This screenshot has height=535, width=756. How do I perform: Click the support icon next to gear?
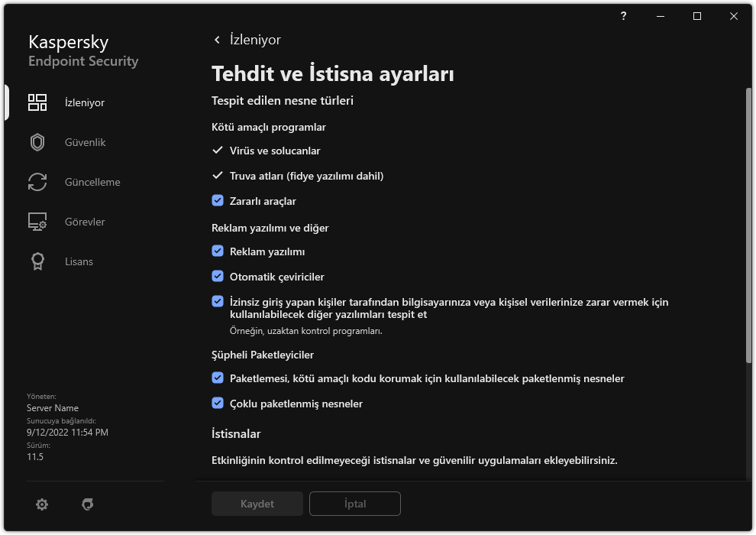[x=88, y=504]
